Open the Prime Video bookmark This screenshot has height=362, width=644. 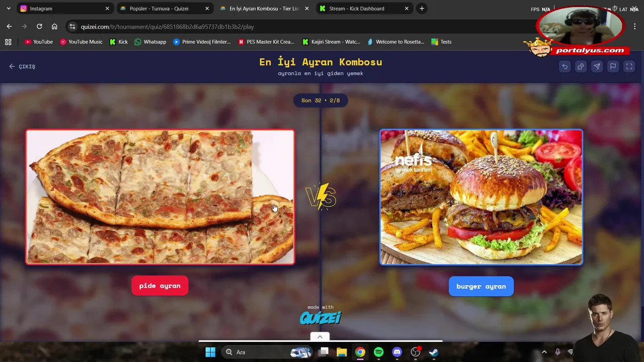point(202,42)
